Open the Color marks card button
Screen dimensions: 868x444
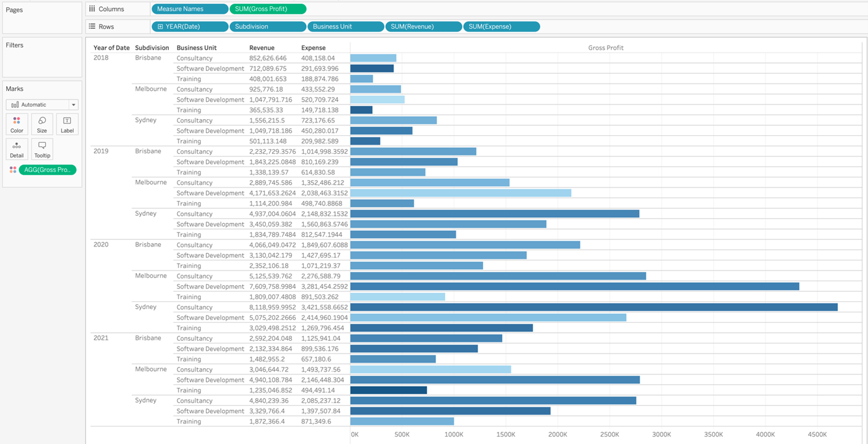coord(17,124)
